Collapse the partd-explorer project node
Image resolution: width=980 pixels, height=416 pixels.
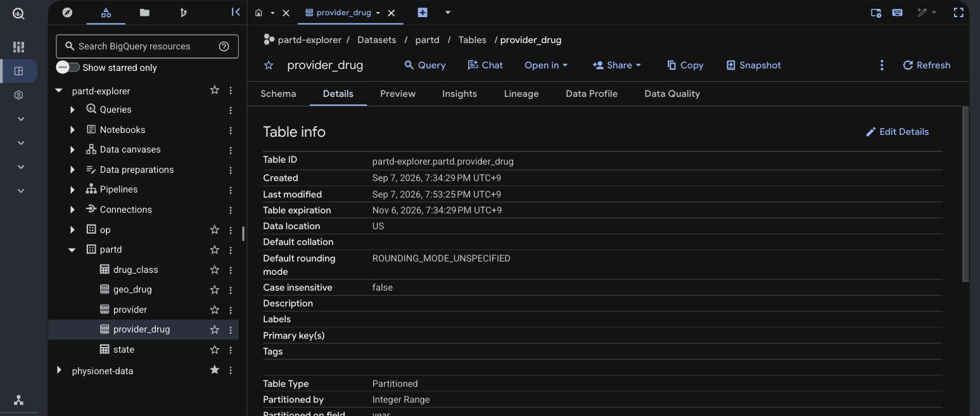tap(59, 91)
